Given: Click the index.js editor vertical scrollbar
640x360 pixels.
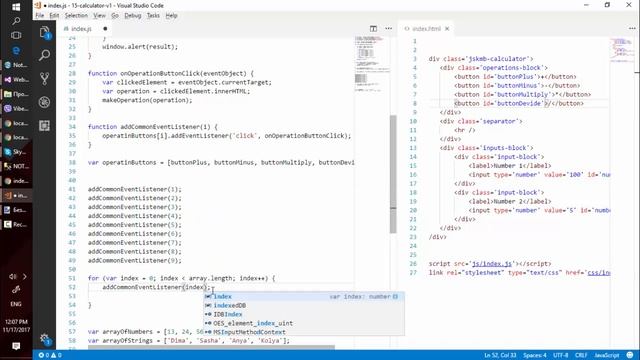Looking at the screenshot, I should coord(393,174).
